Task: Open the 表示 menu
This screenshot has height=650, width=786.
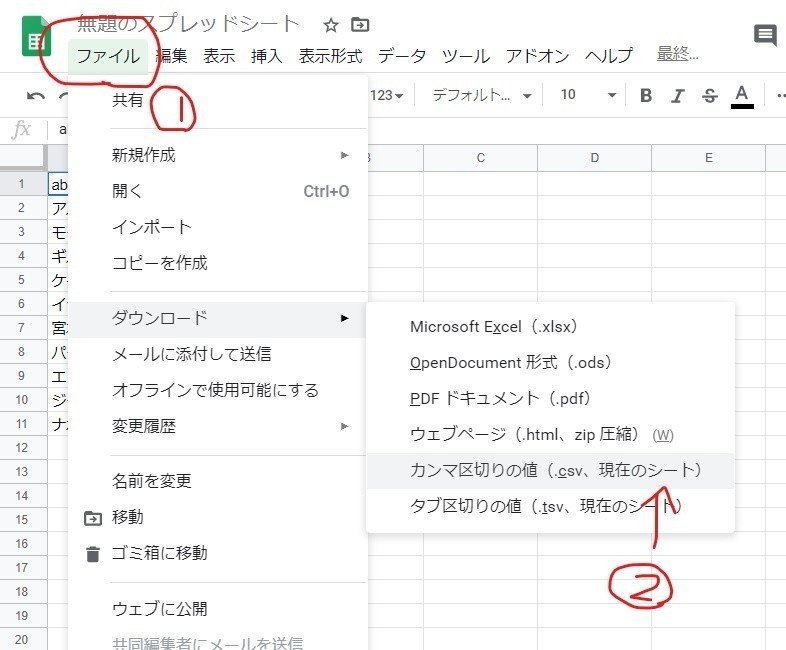Action: [x=219, y=56]
